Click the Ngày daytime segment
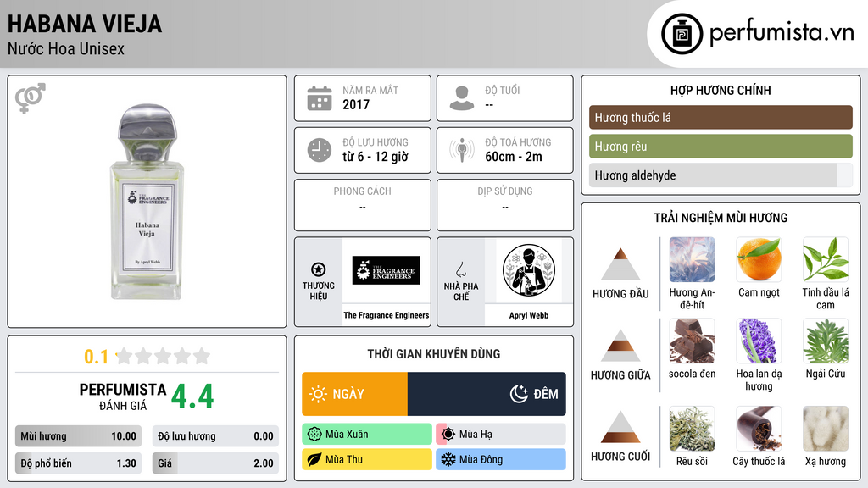Image resolution: width=868 pixels, height=488 pixels. 355,394
